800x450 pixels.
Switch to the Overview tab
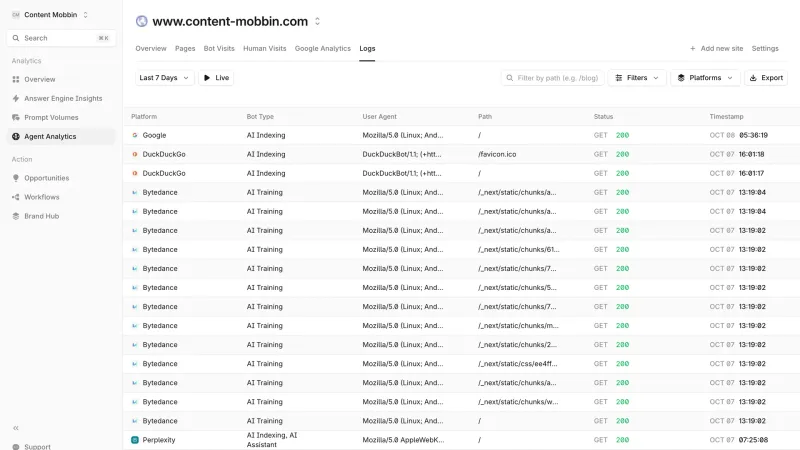coord(151,48)
